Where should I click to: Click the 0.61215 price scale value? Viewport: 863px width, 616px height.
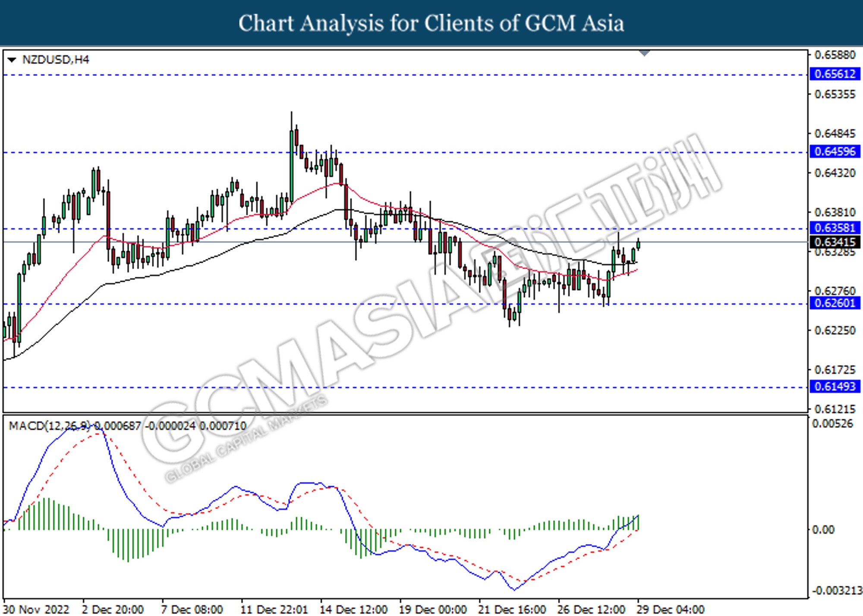[x=835, y=409]
